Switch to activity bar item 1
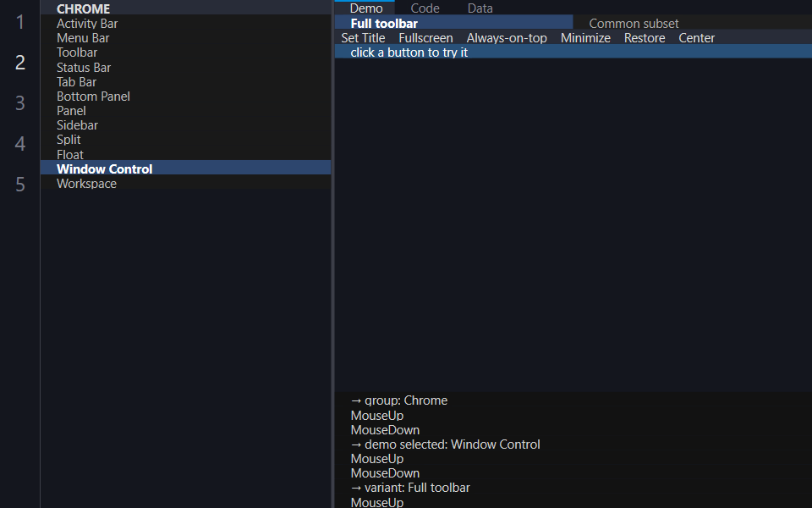This screenshot has width=812, height=508. pos(19,22)
